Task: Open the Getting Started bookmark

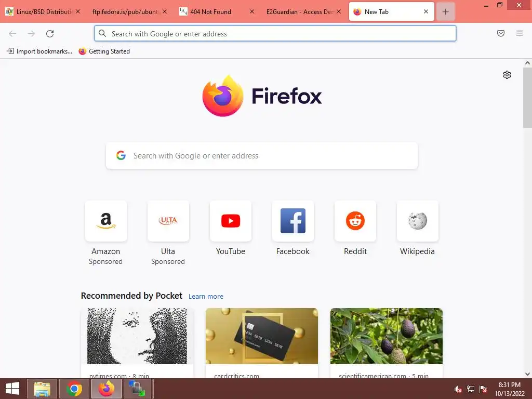Action: [104, 51]
